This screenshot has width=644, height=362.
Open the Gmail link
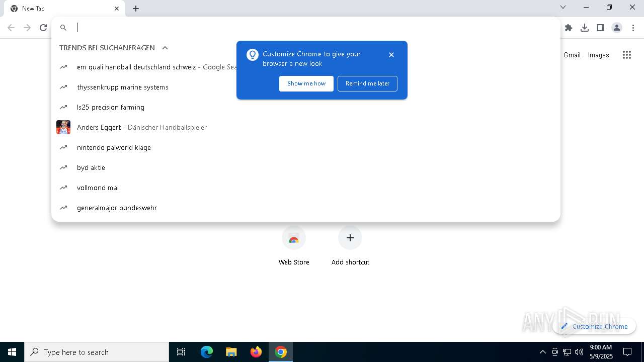[572, 55]
